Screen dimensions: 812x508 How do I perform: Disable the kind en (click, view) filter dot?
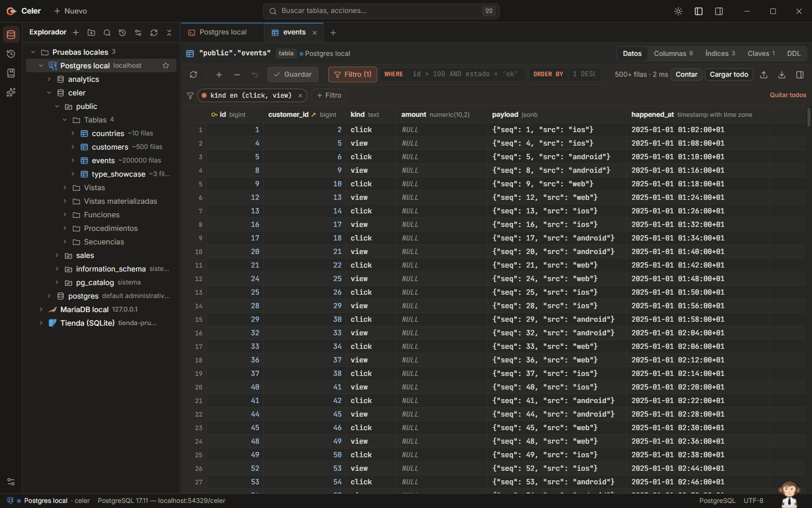(x=204, y=95)
